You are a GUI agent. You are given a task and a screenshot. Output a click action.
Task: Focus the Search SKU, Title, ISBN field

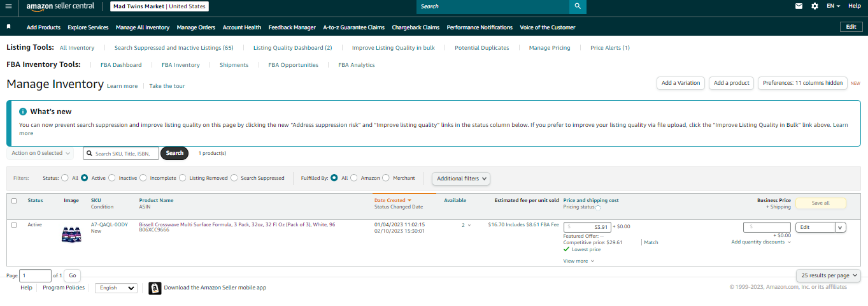121,153
